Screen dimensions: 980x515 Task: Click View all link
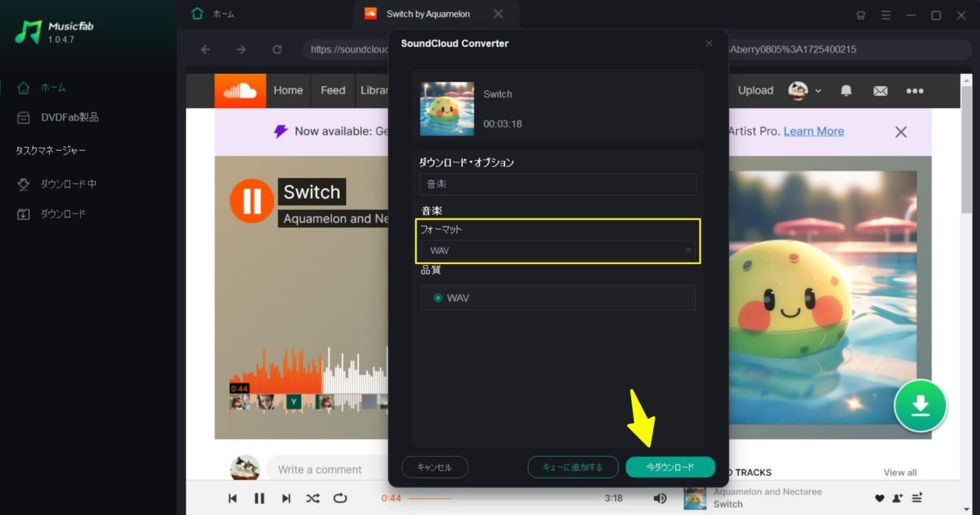900,472
